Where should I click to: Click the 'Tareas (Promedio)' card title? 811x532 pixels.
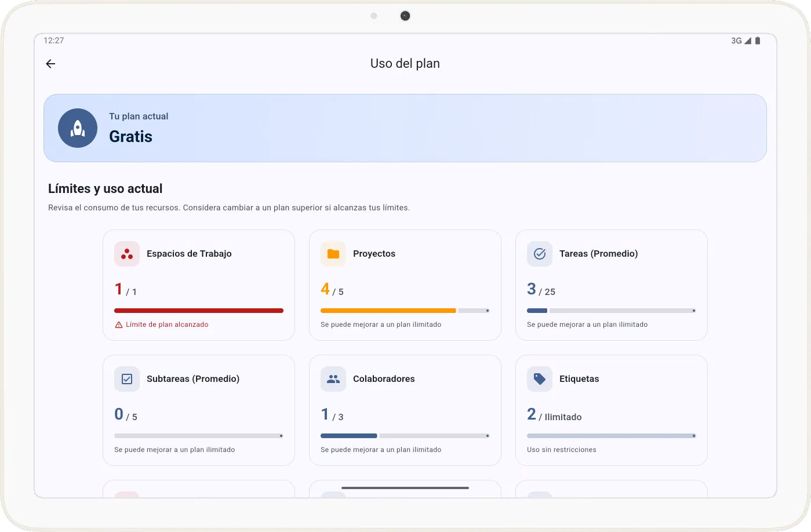pyautogui.click(x=598, y=254)
